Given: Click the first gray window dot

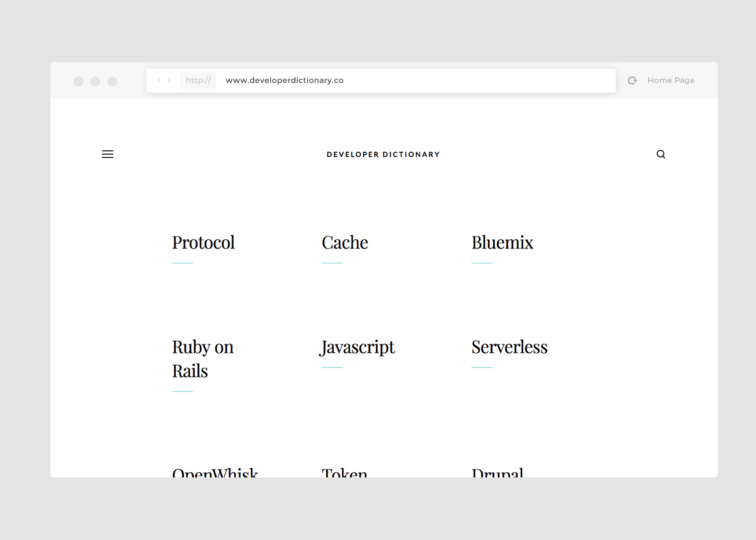Looking at the screenshot, I should pyautogui.click(x=79, y=81).
